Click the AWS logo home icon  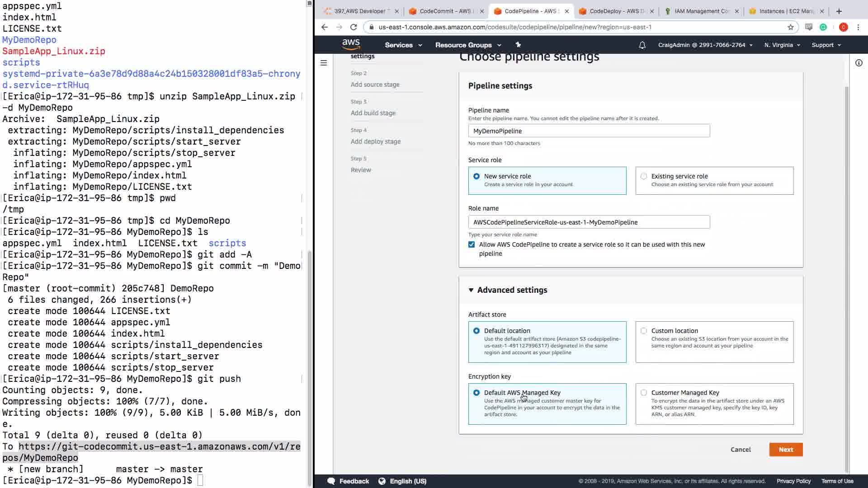(x=351, y=44)
